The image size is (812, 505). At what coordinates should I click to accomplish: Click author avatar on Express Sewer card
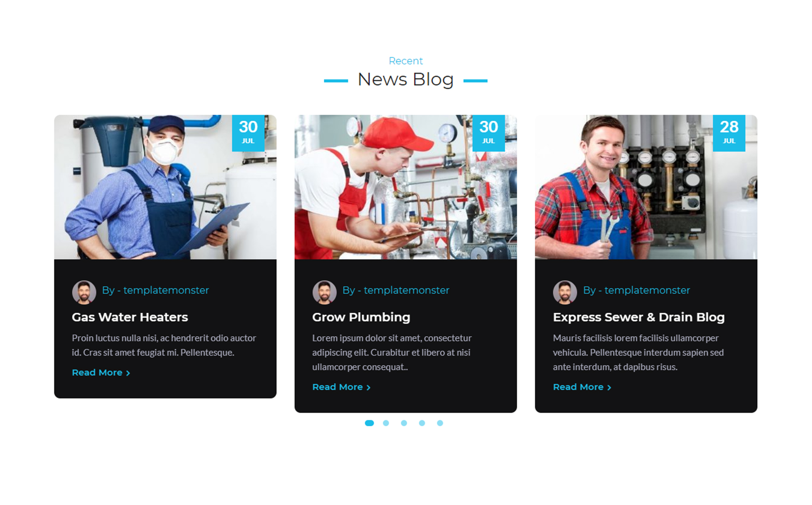click(x=565, y=292)
